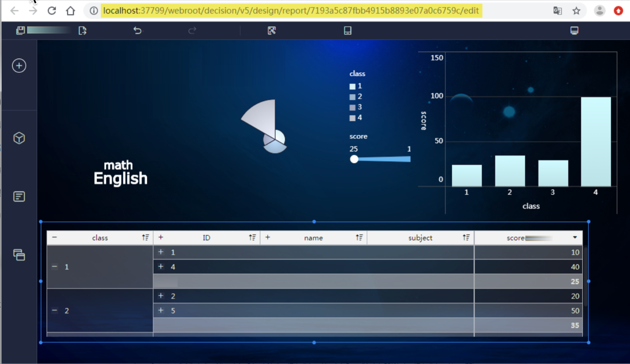Viewport: 630px width, 364px height.
Task: Click the export icon next to the save icon
Action: coord(82,31)
